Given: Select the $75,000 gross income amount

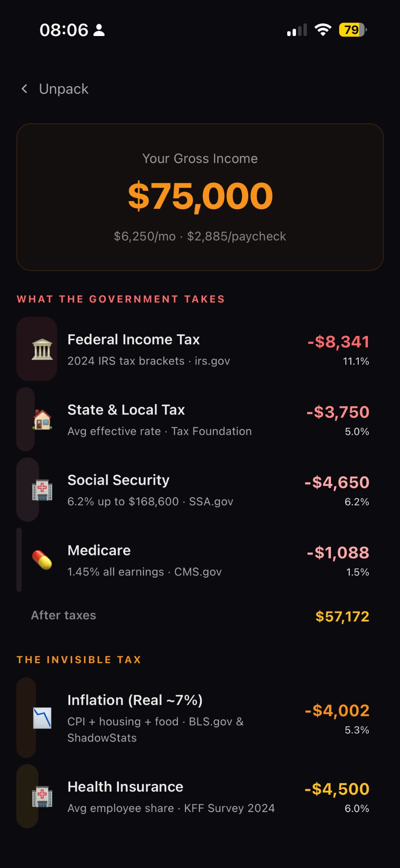Looking at the screenshot, I should (x=200, y=196).
